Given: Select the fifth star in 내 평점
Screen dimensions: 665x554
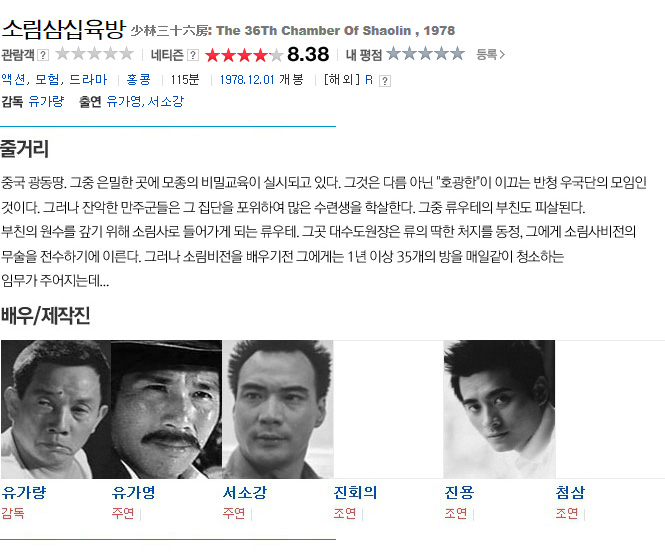Looking at the screenshot, I should pyautogui.click(x=457, y=53).
